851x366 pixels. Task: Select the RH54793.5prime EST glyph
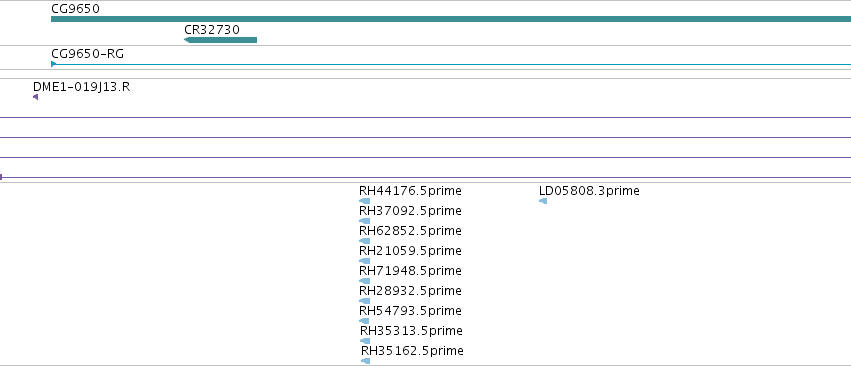pyautogui.click(x=364, y=321)
